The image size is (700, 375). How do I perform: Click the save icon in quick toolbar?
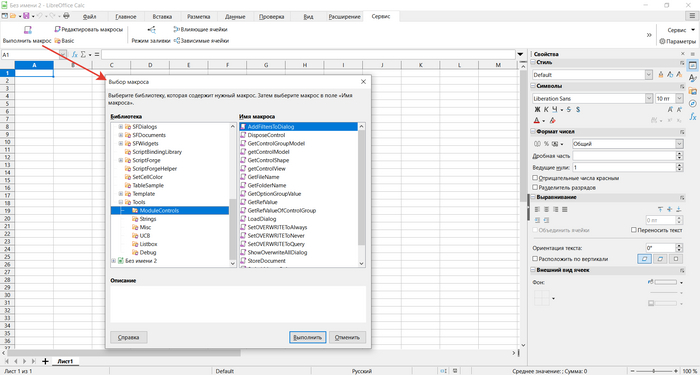point(26,16)
